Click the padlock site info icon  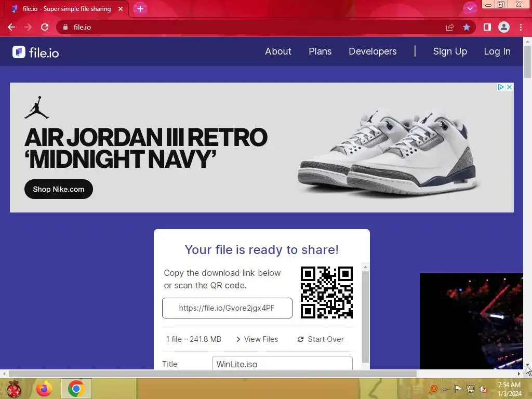65,27
